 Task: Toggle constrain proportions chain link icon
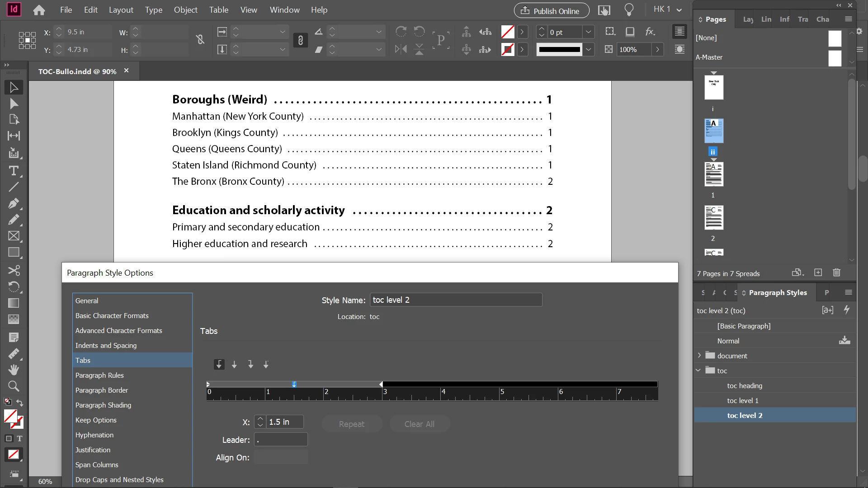point(300,41)
